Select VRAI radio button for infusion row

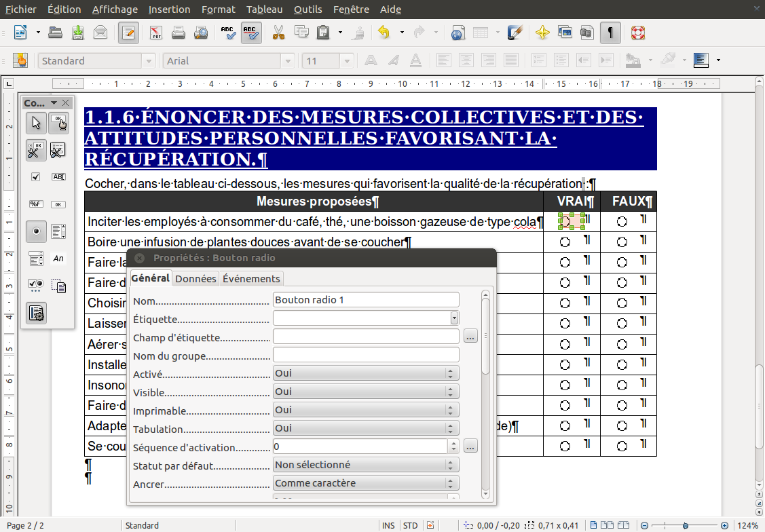point(564,242)
